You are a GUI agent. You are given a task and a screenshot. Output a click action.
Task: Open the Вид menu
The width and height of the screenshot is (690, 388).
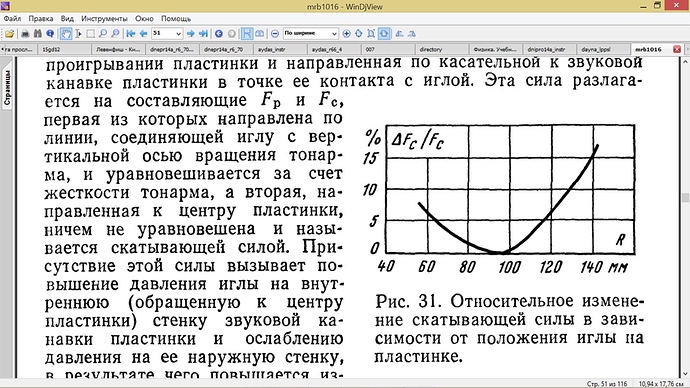(67, 18)
